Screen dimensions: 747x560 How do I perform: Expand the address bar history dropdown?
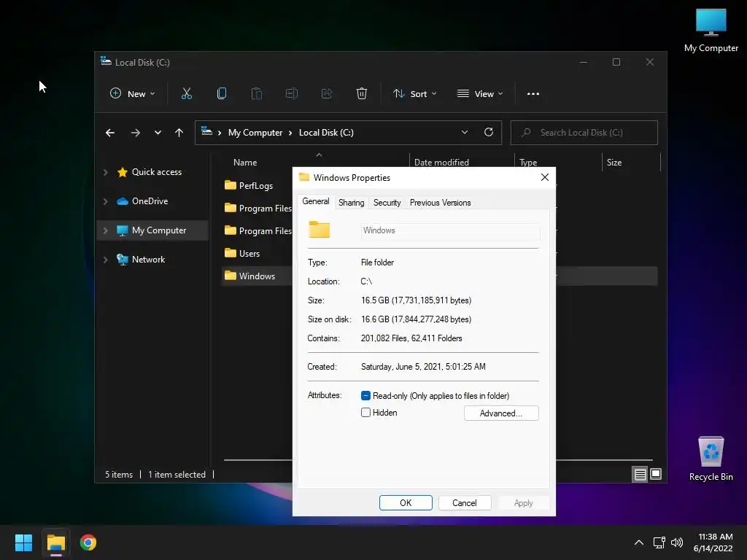click(465, 133)
